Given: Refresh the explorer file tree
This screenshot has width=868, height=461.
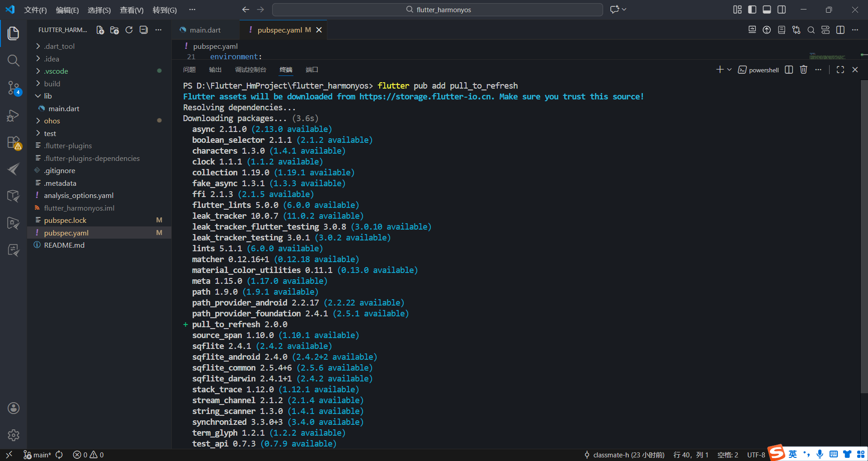Looking at the screenshot, I should coord(129,30).
